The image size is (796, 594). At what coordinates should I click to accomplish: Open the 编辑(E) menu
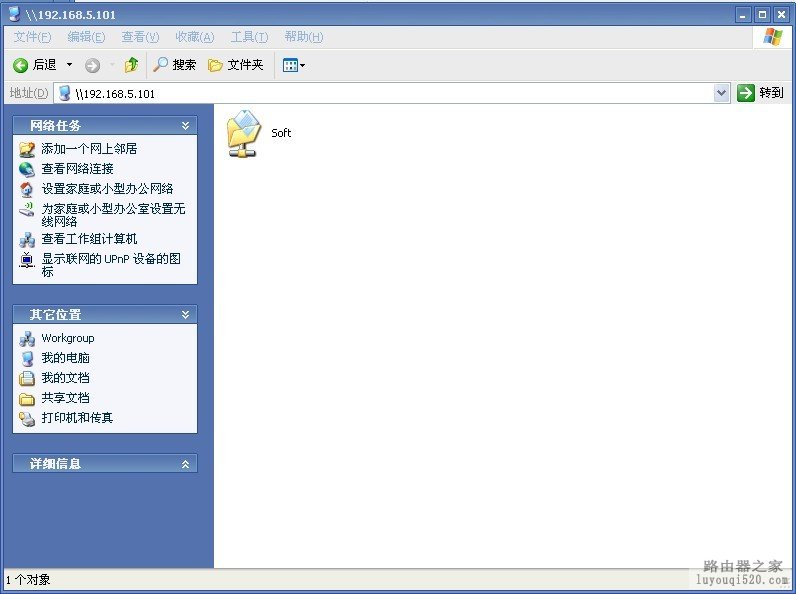point(86,37)
